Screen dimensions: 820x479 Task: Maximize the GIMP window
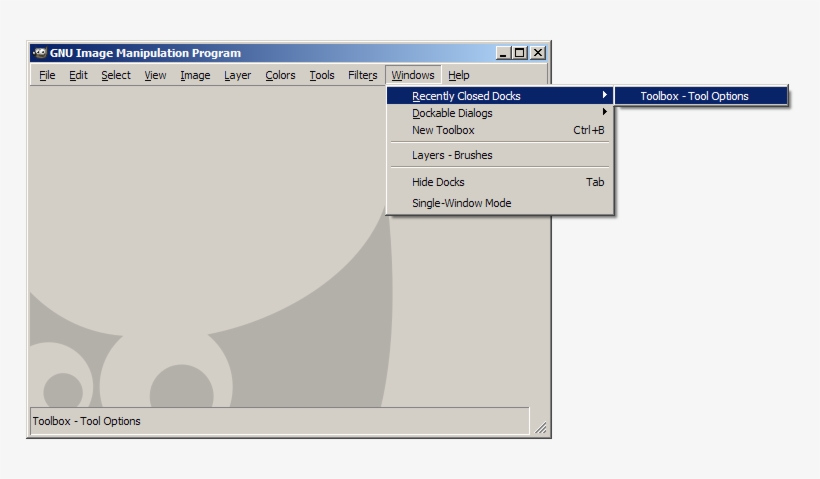click(520, 53)
